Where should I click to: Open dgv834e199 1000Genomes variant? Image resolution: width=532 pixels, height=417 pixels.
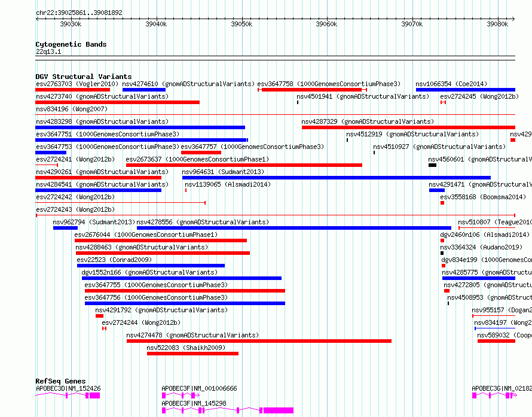[x=487, y=260]
